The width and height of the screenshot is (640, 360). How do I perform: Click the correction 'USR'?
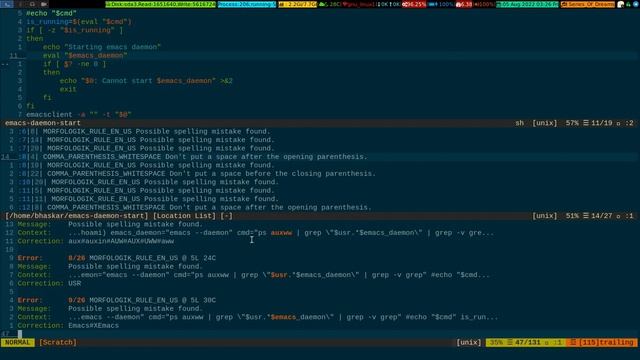coord(75,284)
